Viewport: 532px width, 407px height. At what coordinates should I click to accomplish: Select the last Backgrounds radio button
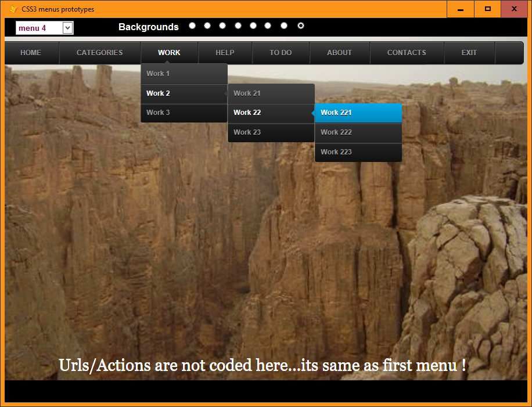[x=301, y=25]
